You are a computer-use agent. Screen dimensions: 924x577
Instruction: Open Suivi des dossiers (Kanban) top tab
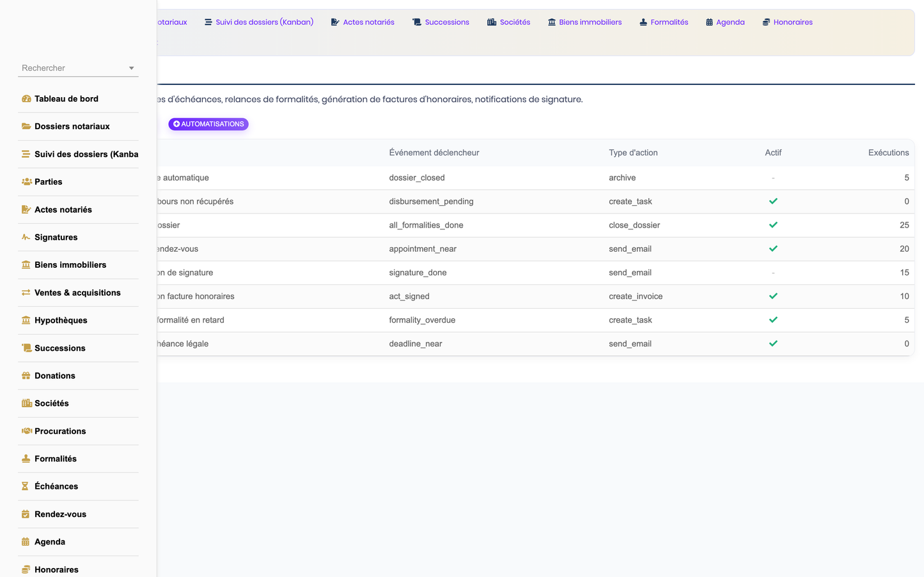click(259, 22)
